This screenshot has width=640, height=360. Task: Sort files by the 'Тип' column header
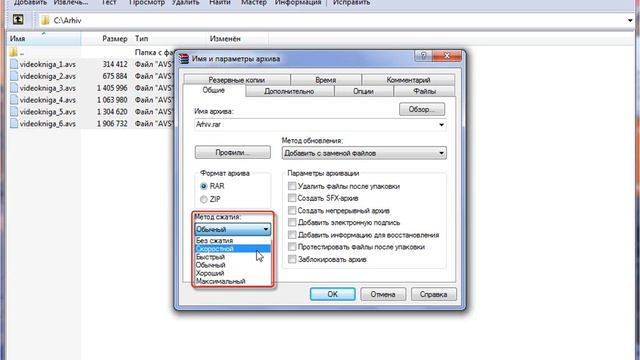pyautogui.click(x=169, y=39)
